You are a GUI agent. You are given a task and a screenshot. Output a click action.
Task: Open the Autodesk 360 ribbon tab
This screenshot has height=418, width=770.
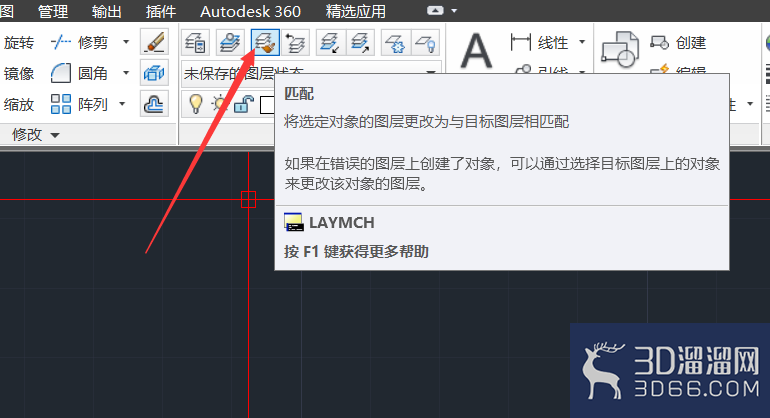point(250,11)
